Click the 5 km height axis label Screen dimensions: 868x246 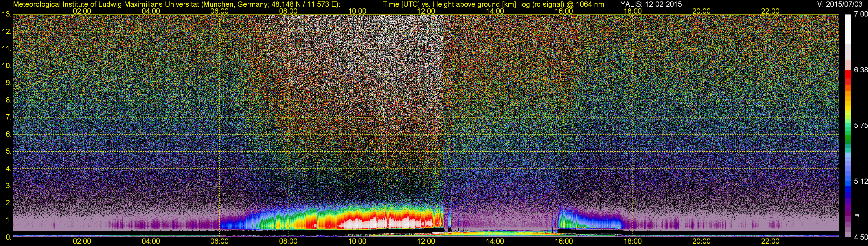coord(8,151)
